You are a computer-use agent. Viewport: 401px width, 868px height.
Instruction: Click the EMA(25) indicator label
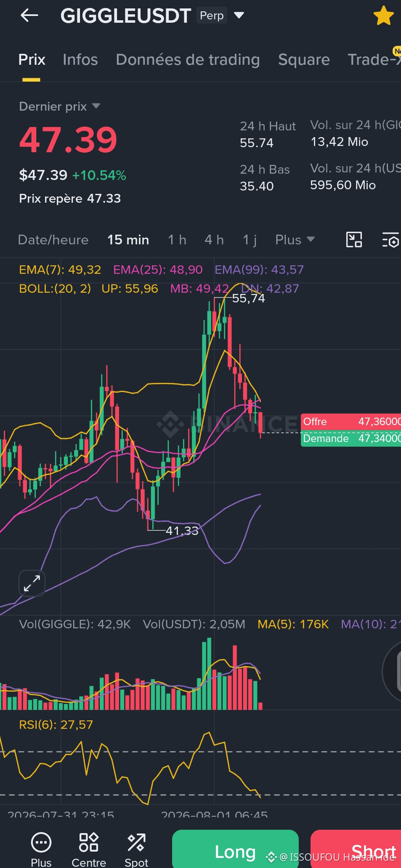[158, 270]
